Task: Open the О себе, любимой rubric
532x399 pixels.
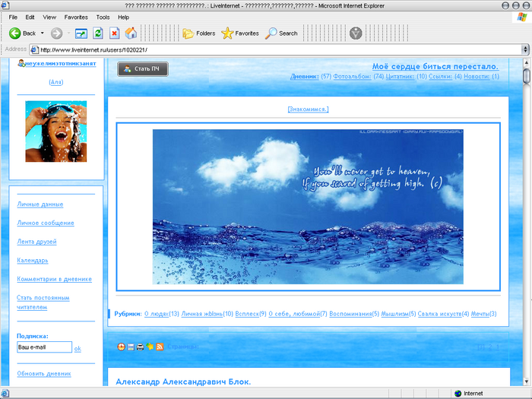Action: tap(294, 314)
